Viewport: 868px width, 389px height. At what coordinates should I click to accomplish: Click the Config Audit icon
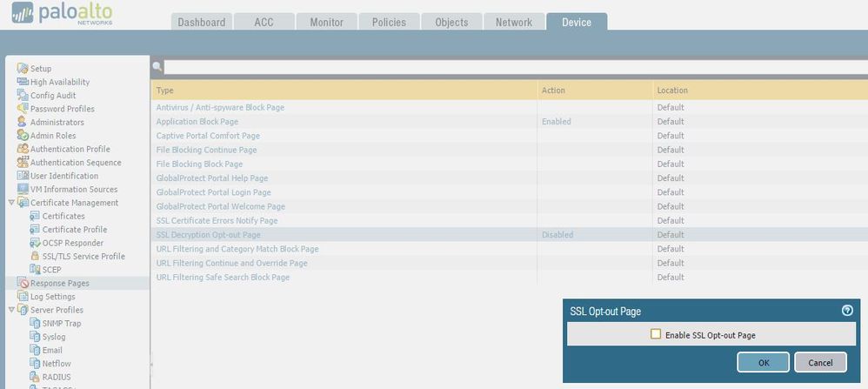pos(22,95)
